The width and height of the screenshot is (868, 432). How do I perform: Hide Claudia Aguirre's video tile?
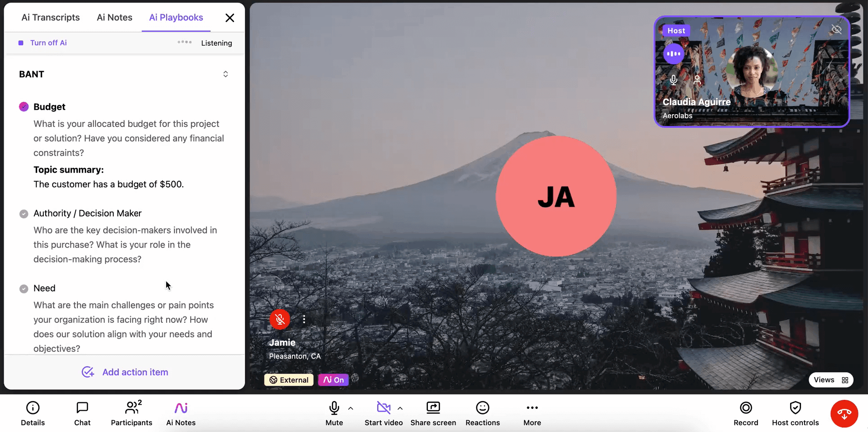click(x=836, y=29)
